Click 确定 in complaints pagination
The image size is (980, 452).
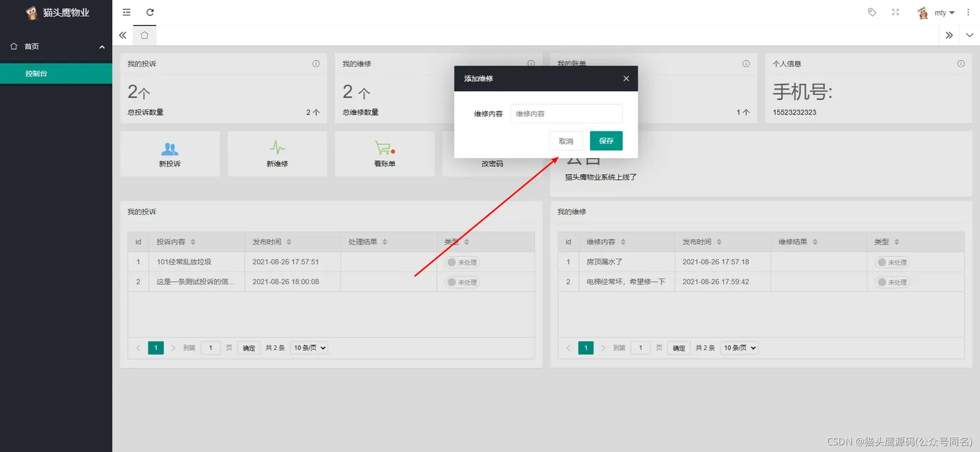[249, 348]
